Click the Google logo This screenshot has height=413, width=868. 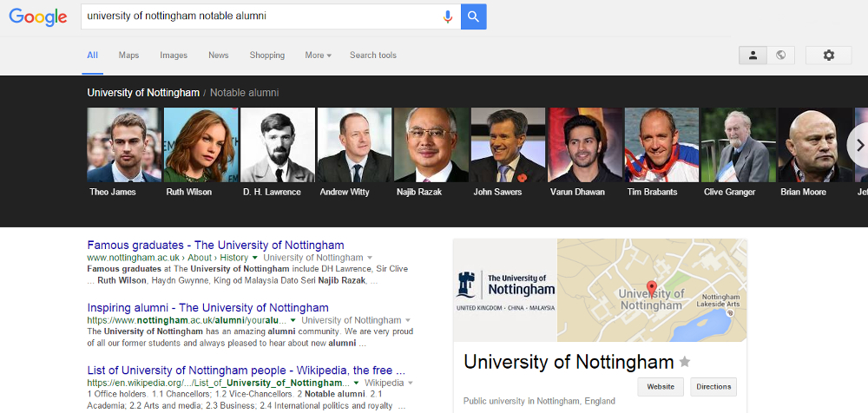click(38, 16)
